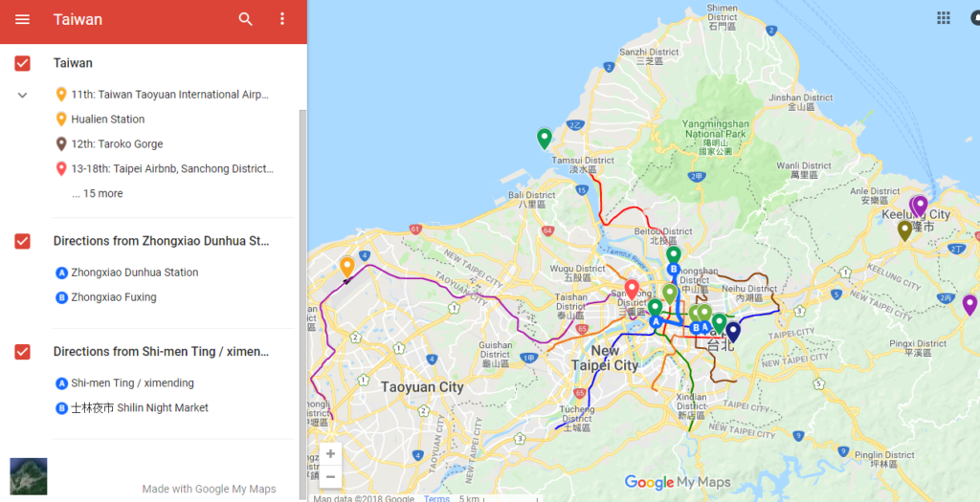The height and width of the screenshot is (502, 980).
Task: Select 11th: Taiwan Taoyuan International Airport item
Action: point(170,95)
